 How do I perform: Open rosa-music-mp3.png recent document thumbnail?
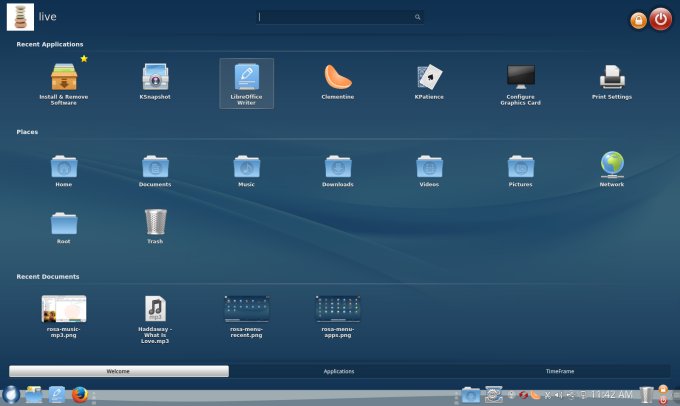[64, 308]
